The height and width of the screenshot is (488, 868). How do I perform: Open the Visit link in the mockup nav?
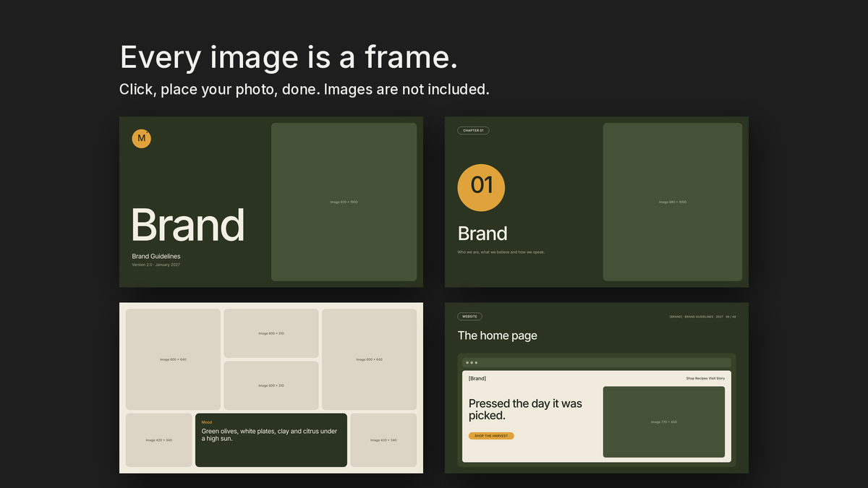point(712,378)
